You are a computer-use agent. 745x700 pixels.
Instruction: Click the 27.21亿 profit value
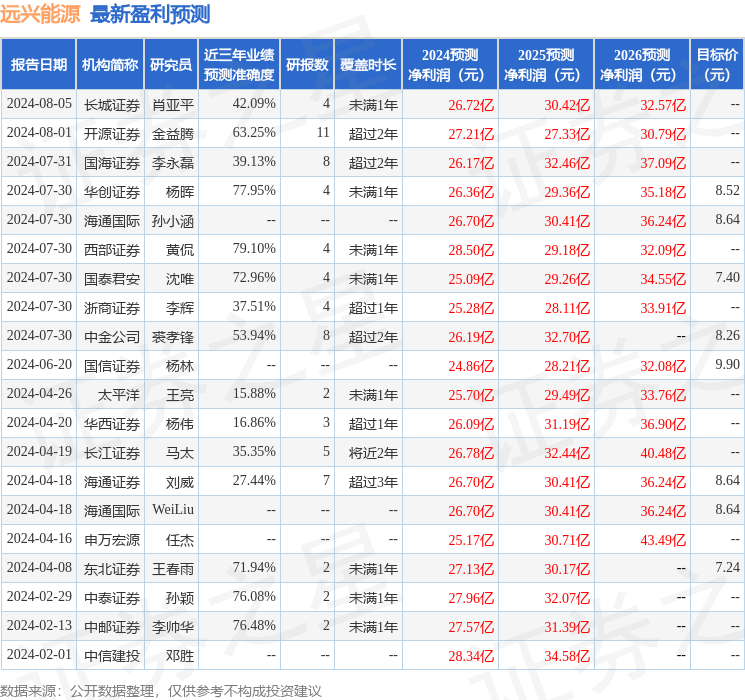pyautogui.click(x=471, y=134)
